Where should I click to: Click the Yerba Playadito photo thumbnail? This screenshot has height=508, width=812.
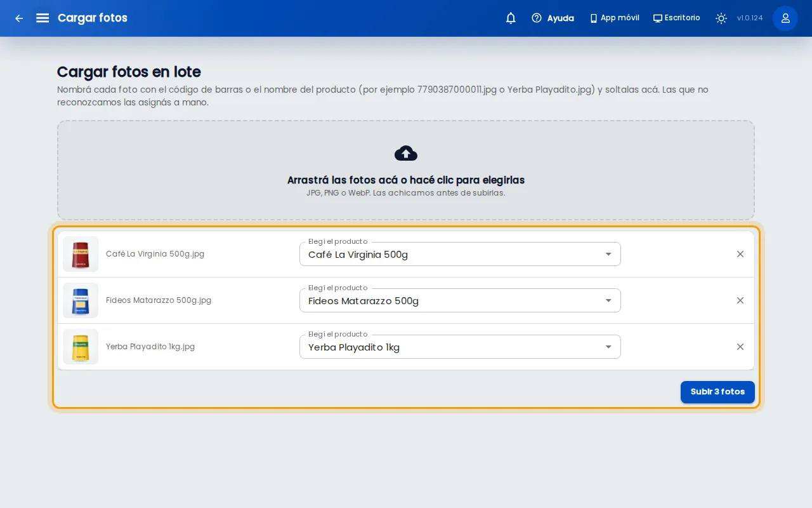(81, 347)
